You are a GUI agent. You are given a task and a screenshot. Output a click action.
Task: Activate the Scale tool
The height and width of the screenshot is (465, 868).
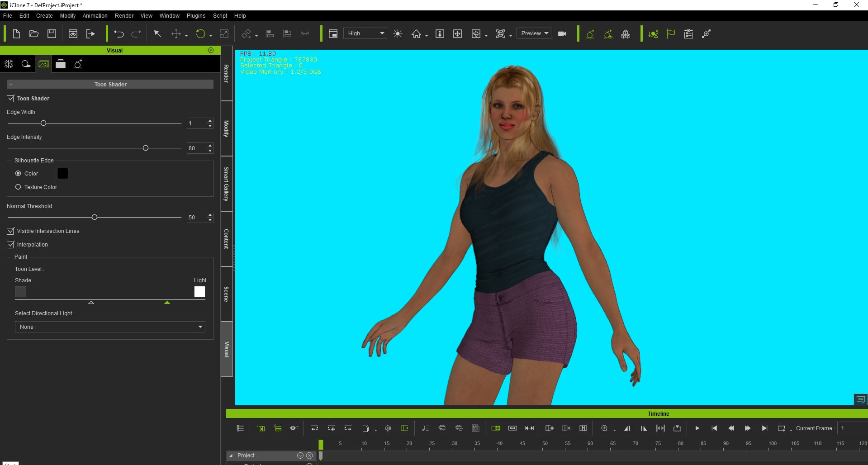224,34
